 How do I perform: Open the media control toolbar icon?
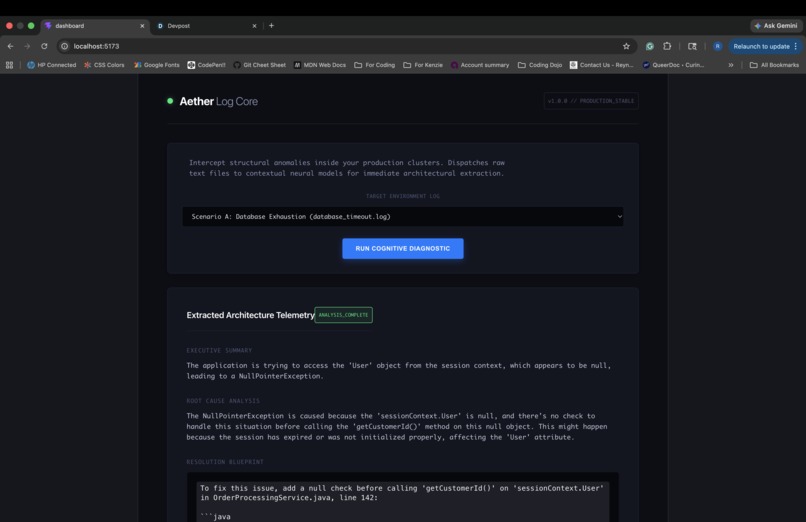tap(692, 46)
